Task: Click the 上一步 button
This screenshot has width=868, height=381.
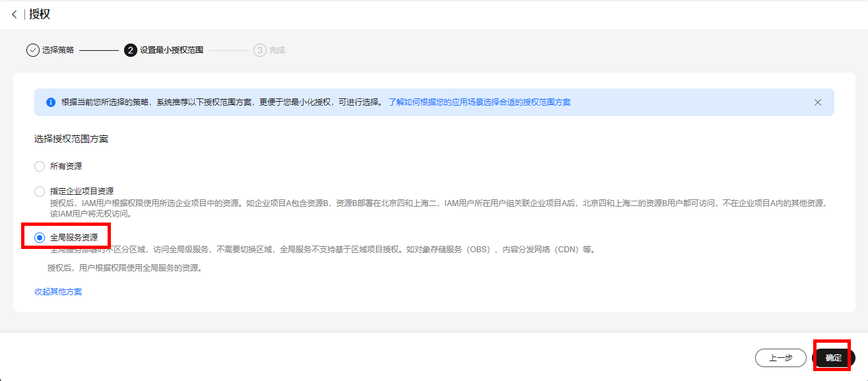Action: [x=781, y=358]
